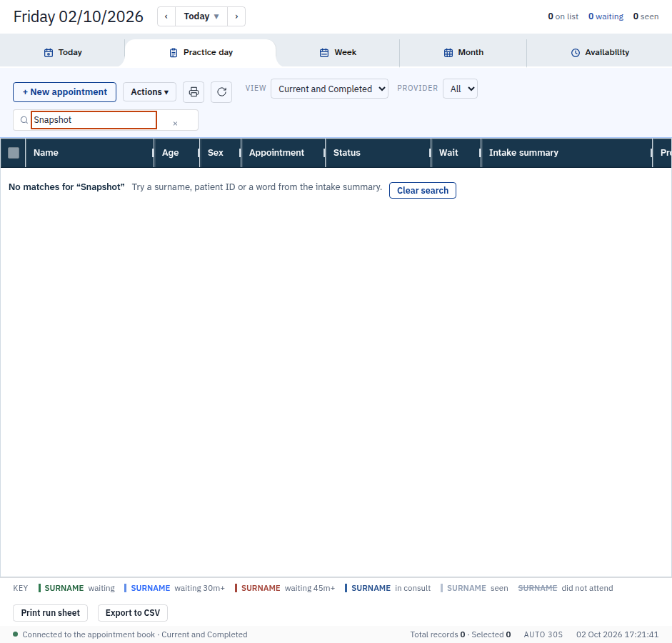Switch to the Week tab
The width and height of the screenshot is (672, 643).
point(338,52)
